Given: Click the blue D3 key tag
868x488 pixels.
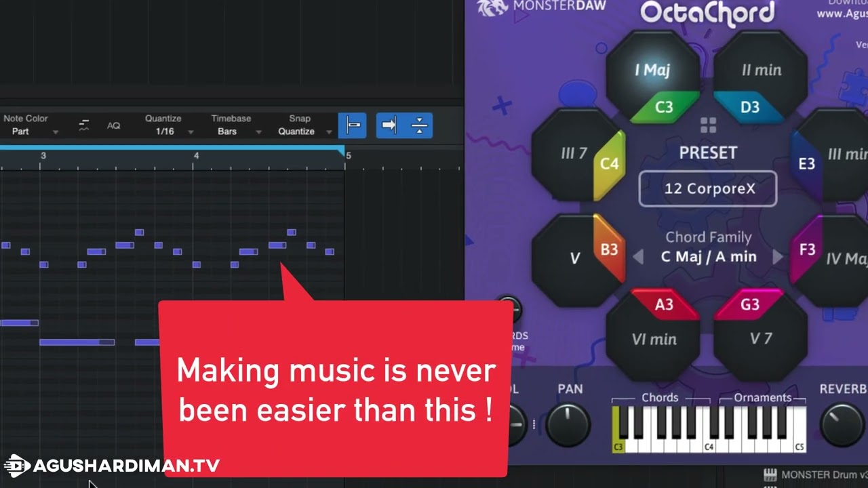Looking at the screenshot, I should point(749,107).
